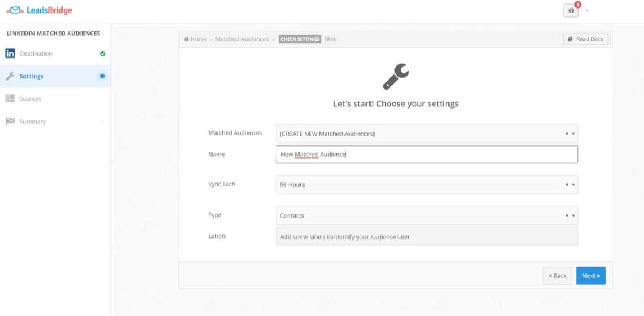Click the LeadsBridge logo
The width and height of the screenshot is (644, 316).
coord(39,10)
